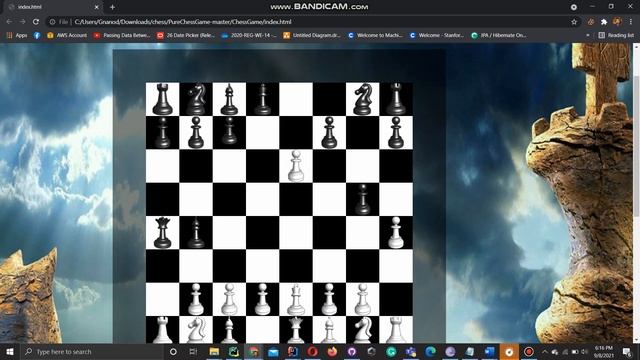Viewport: 640px width, 360px height.
Task: Click the black king in the top row
Action: coord(262,99)
